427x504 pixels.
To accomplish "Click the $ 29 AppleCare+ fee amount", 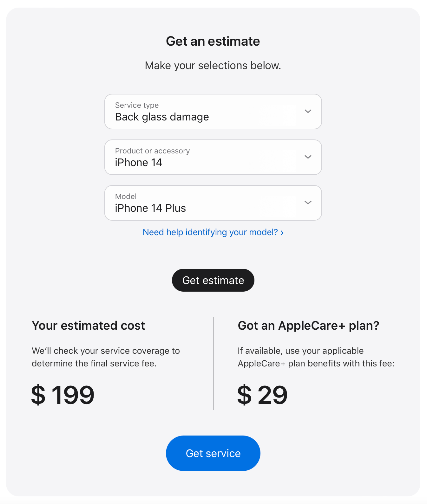I will coord(262,395).
